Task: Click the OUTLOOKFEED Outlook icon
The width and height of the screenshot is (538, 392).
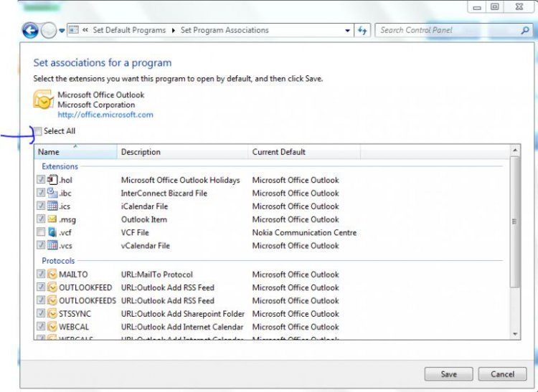Action: 52,287
